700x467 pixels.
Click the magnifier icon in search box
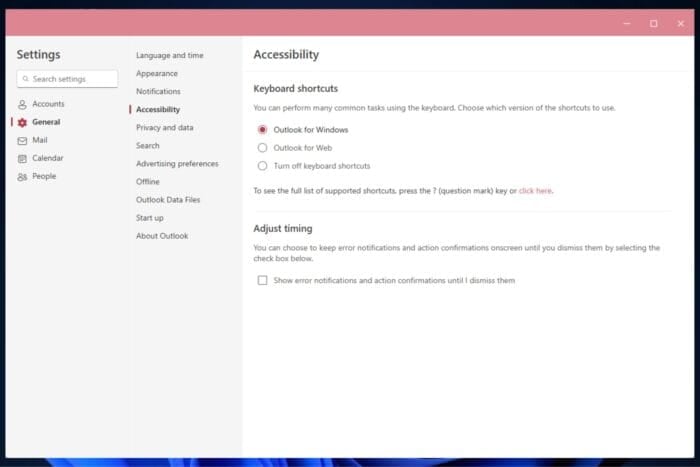[x=25, y=79]
